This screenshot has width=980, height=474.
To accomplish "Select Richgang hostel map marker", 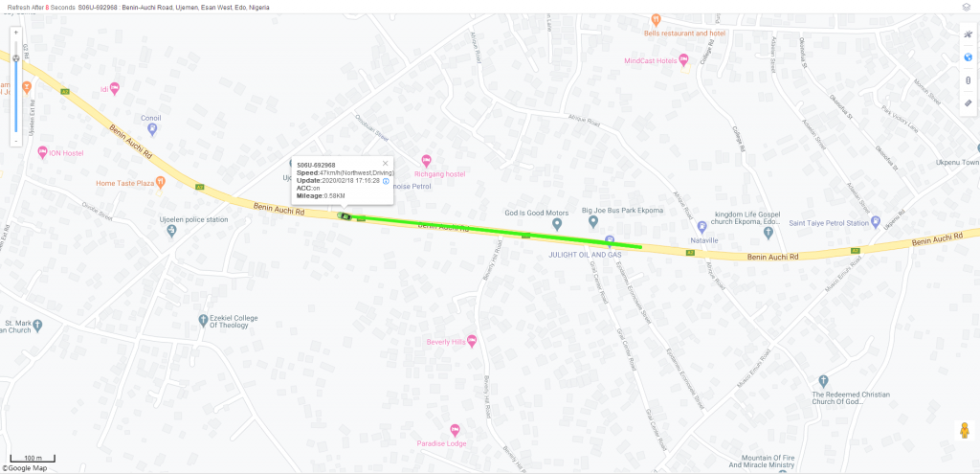I will coord(426,161).
